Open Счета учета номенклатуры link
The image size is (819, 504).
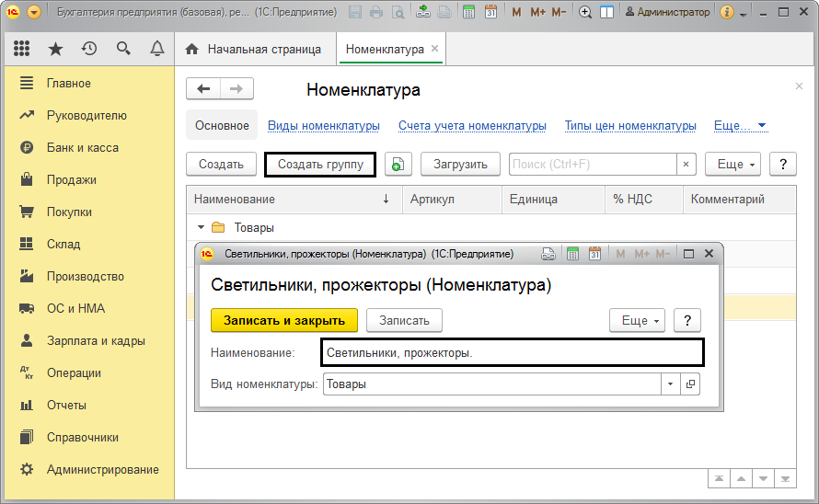(x=472, y=126)
